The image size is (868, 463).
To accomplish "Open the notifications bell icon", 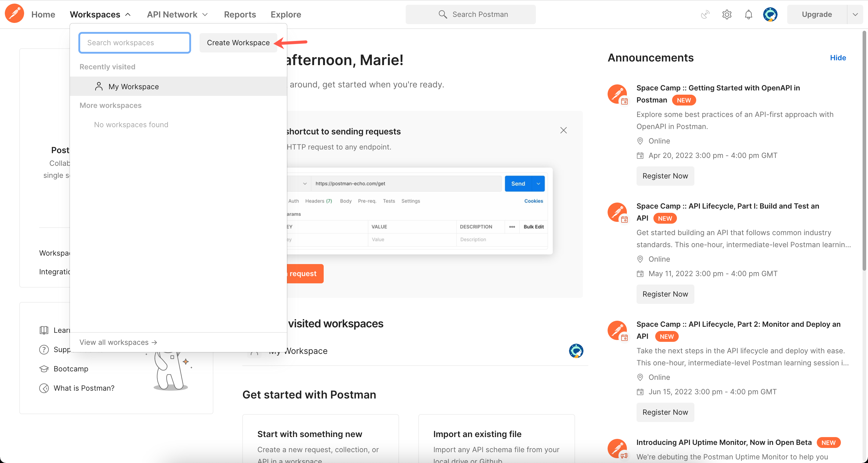I will point(748,14).
